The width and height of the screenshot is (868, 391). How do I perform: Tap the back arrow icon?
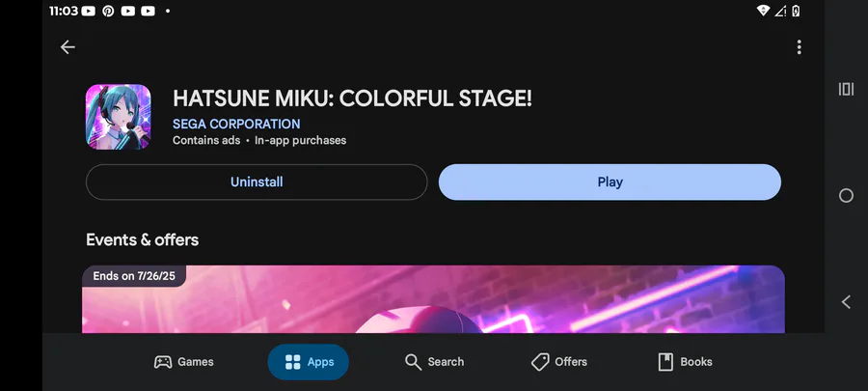click(68, 46)
